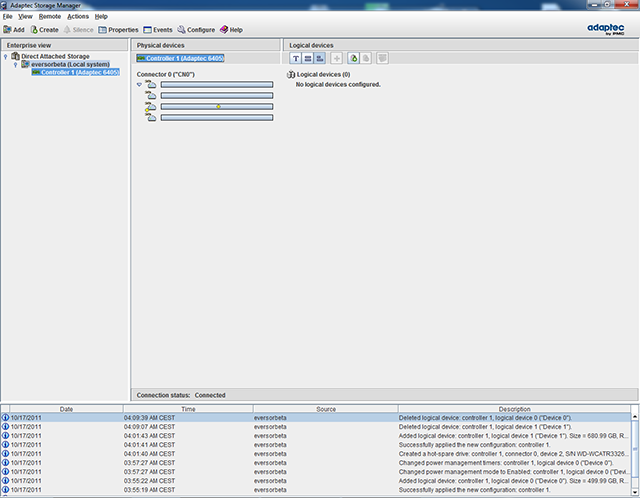Viewport: 640px width, 498px height.
Task: Select the second disk drive icon
Action: [x=151, y=95]
